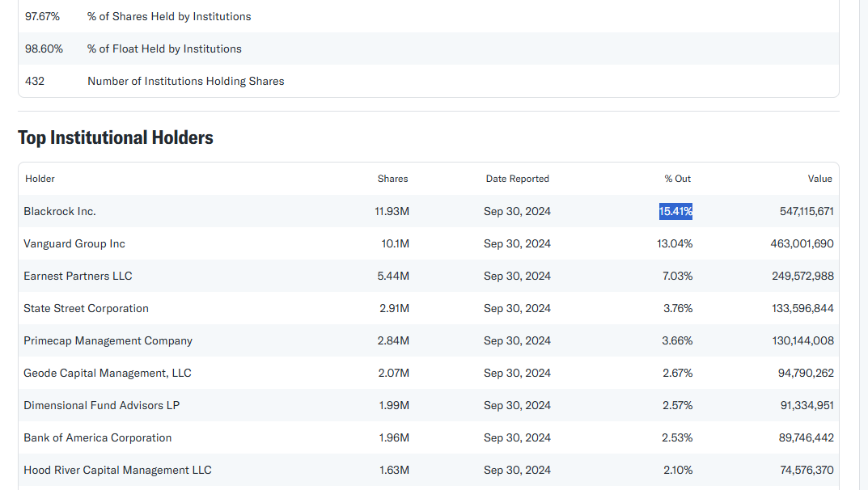This screenshot has height=490, width=868.
Task: Select Hood River Capital Management LLC name
Action: click(117, 470)
